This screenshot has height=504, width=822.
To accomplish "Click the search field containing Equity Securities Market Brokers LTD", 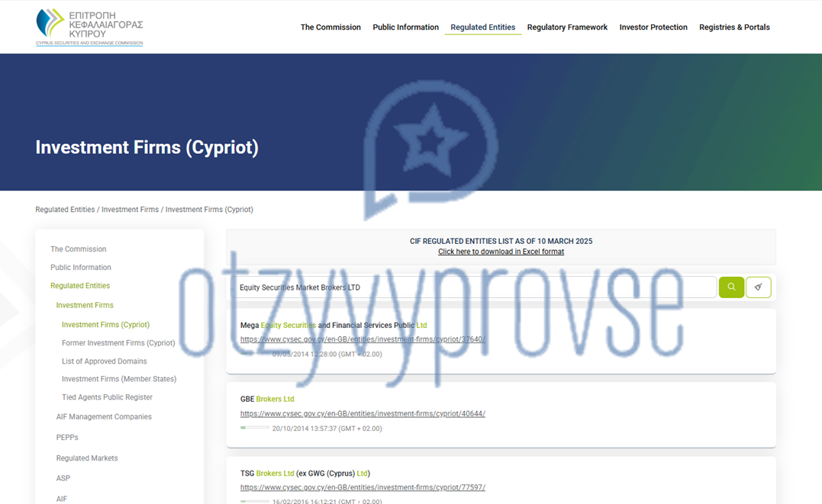I will tap(474, 287).
